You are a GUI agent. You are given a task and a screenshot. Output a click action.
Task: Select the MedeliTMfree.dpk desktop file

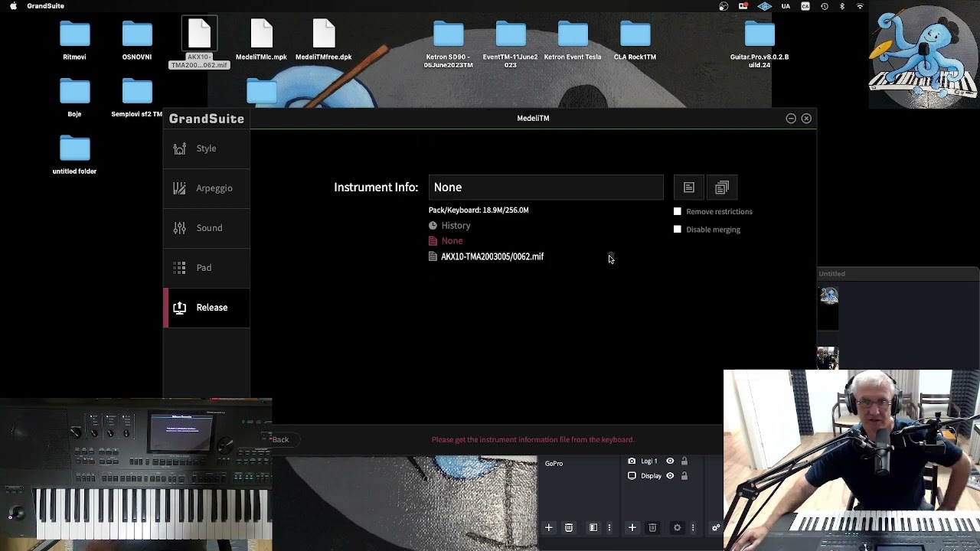pos(324,40)
